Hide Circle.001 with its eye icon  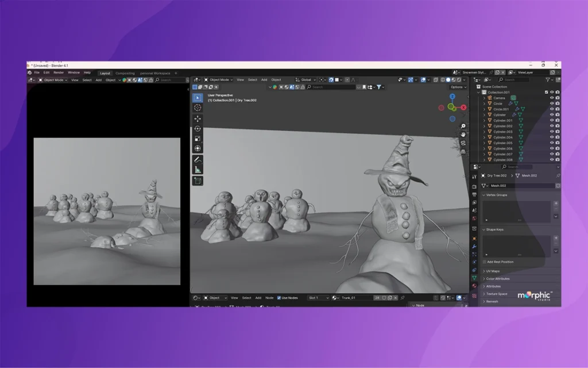552,109
